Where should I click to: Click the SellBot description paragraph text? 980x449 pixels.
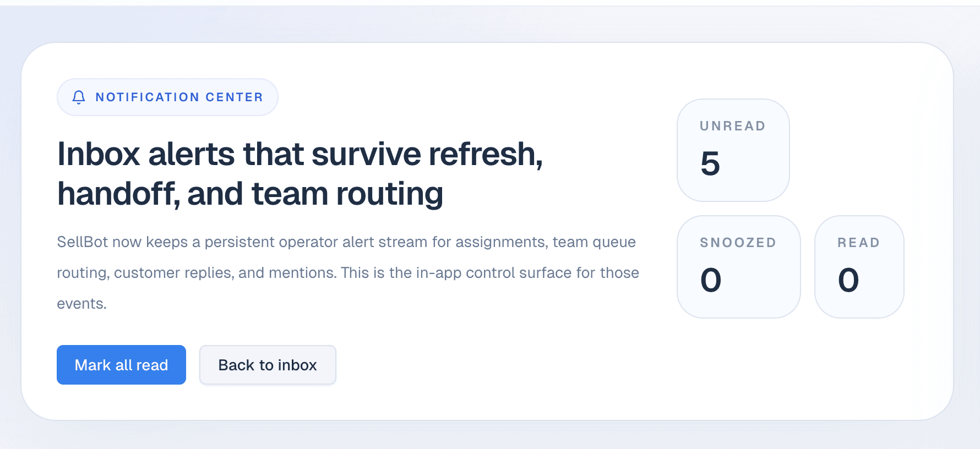coord(347,272)
